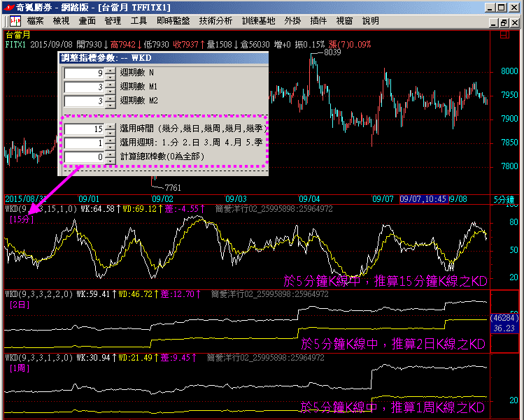The width and height of the screenshot is (524, 420).
Task: Increase 選用週期 with up spinner
Action: 110,140
